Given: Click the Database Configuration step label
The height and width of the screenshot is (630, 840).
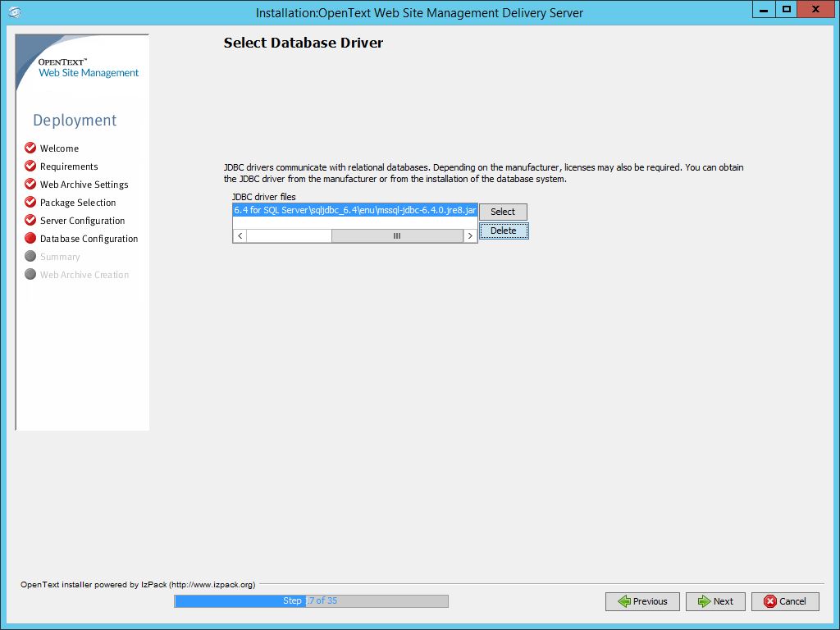Looking at the screenshot, I should click(x=89, y=239).
